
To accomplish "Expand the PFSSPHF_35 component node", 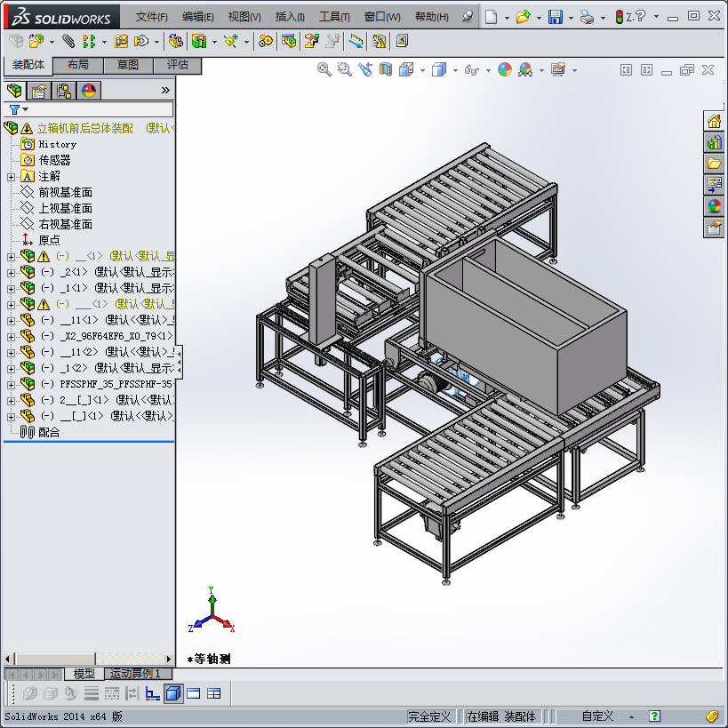I will click(x=11, y=385).
